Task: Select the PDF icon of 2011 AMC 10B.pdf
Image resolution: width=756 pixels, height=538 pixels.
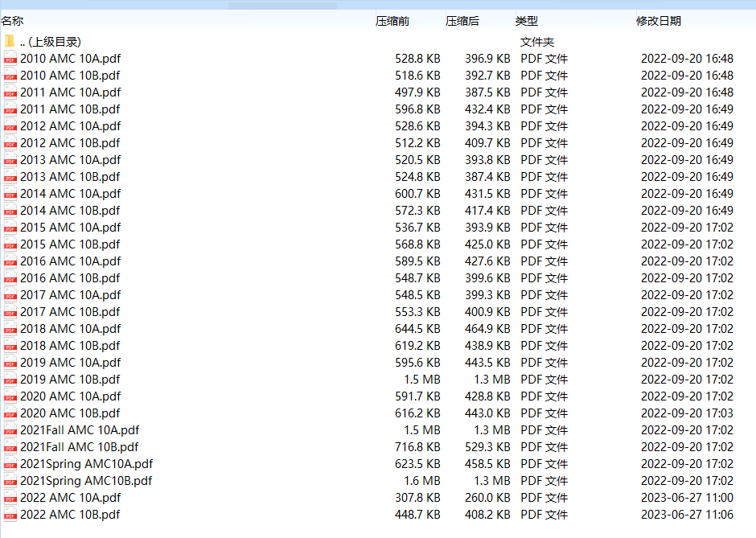Action: coord(10,109)
